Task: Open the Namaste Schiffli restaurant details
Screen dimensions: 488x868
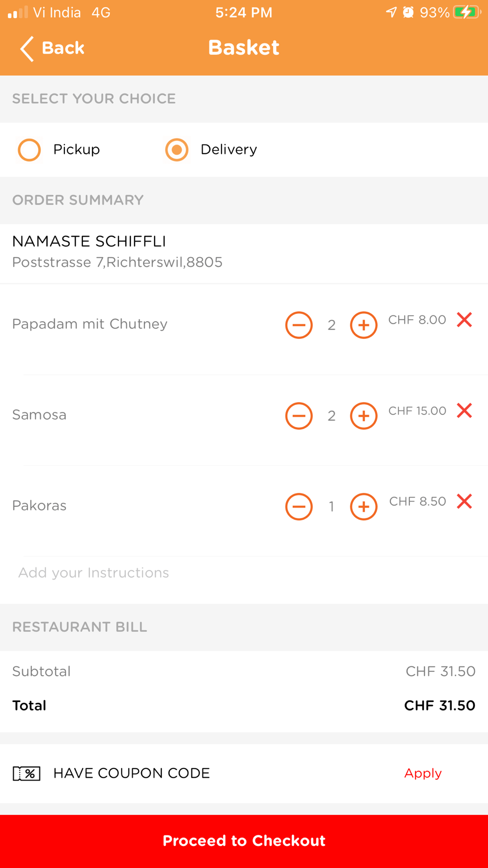Action: (x=244, y=251)
